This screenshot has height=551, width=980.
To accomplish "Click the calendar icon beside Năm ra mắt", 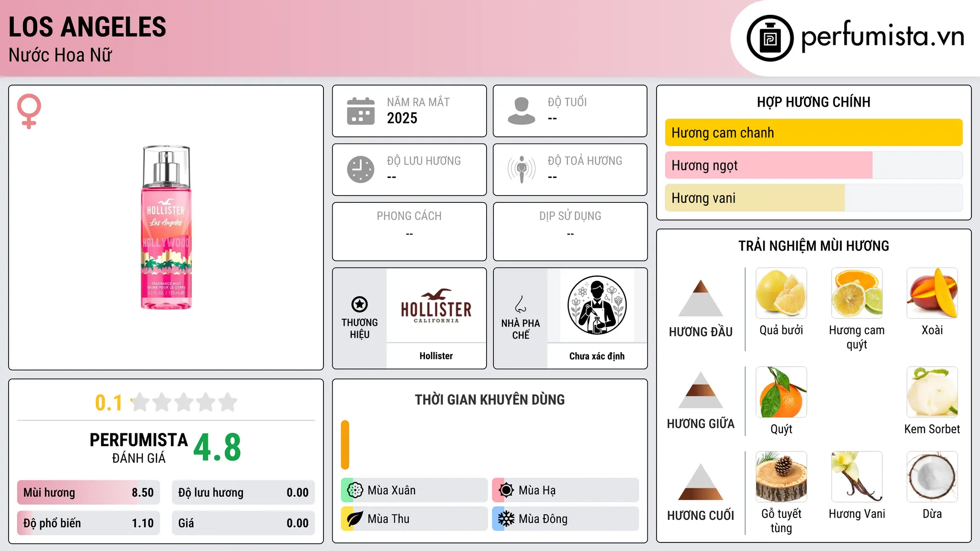I will coord(361,111).
